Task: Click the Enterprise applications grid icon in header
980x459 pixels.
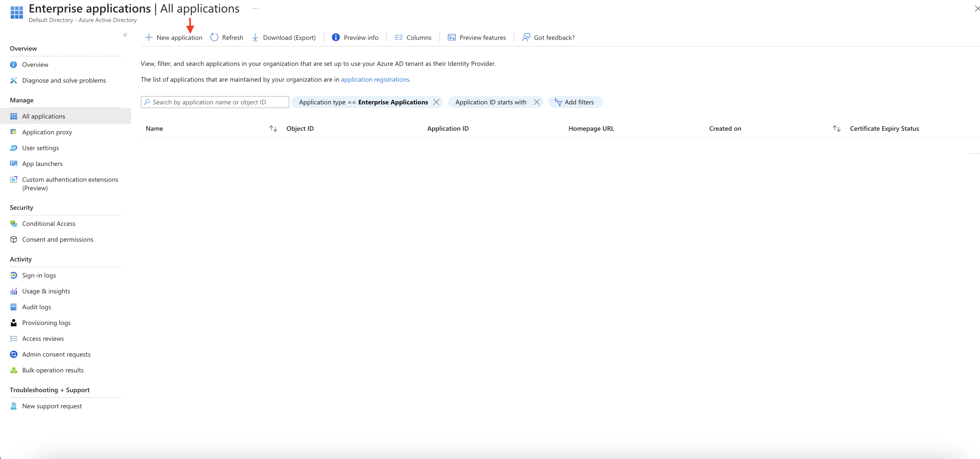Action: 17,12
